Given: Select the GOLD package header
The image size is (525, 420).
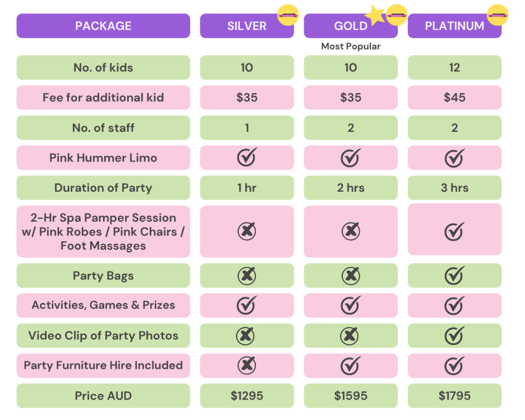Looking at the screenshot, I should click(x=351, y=26).
